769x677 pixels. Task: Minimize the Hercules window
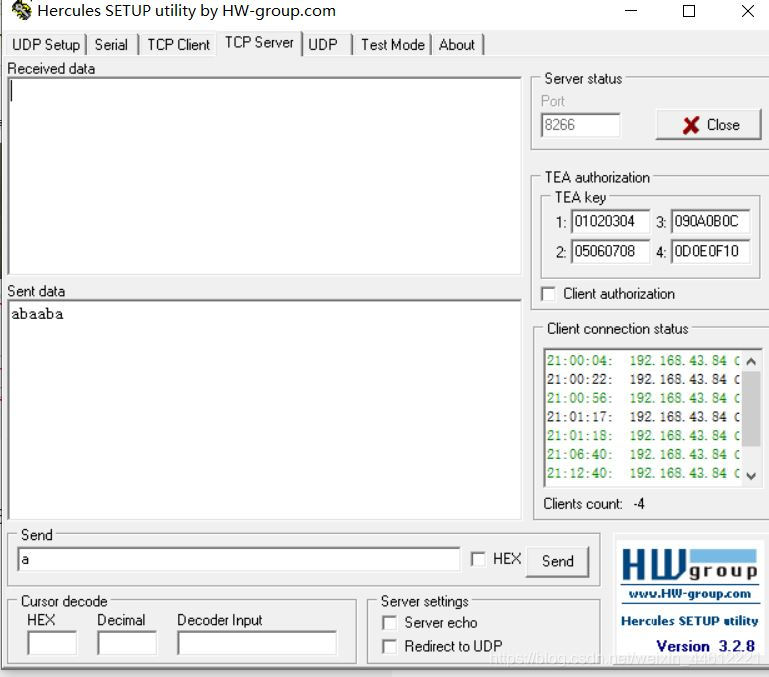point(631,11)
